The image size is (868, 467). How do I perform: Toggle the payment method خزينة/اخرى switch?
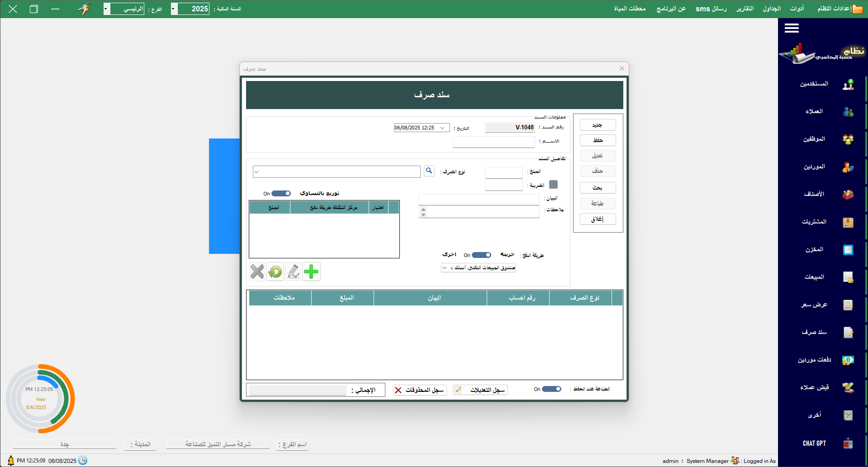click(481, 255)
